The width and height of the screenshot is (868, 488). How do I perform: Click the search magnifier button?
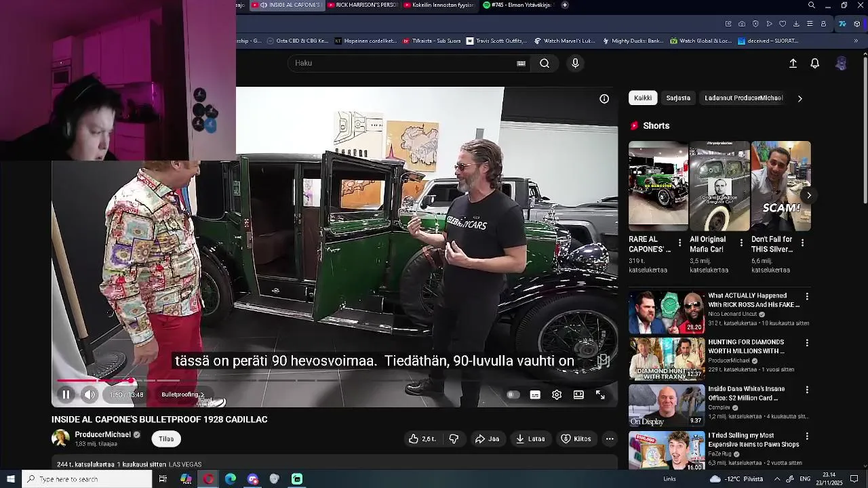point(545,63)
